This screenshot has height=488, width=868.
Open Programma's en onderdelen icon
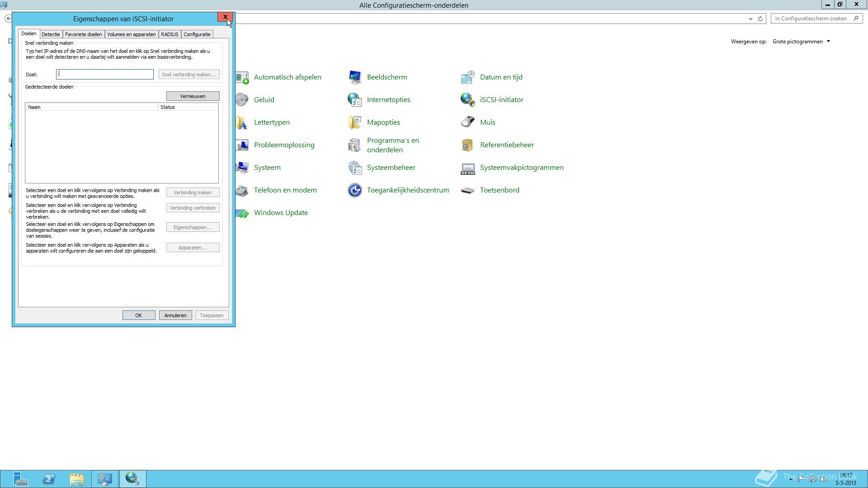355,145
